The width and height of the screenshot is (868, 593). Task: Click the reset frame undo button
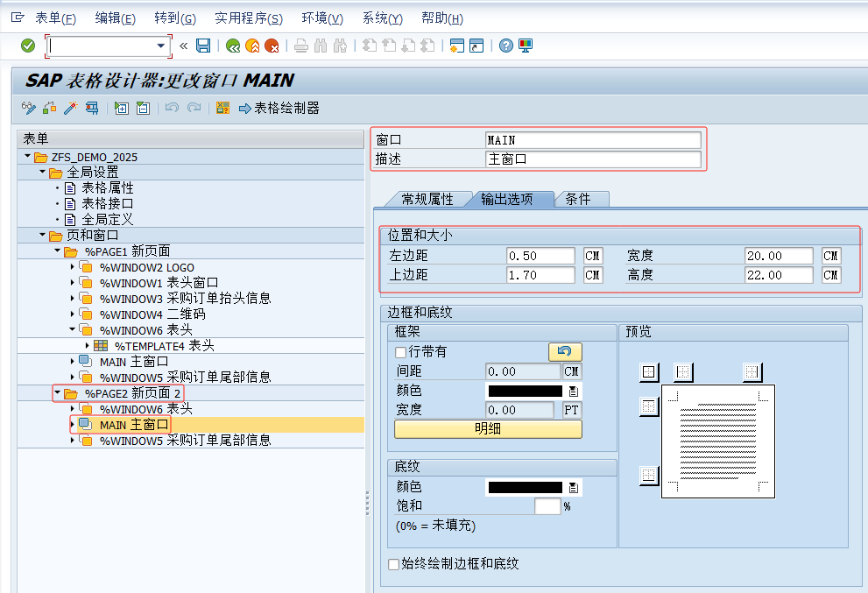click(565, 351)
